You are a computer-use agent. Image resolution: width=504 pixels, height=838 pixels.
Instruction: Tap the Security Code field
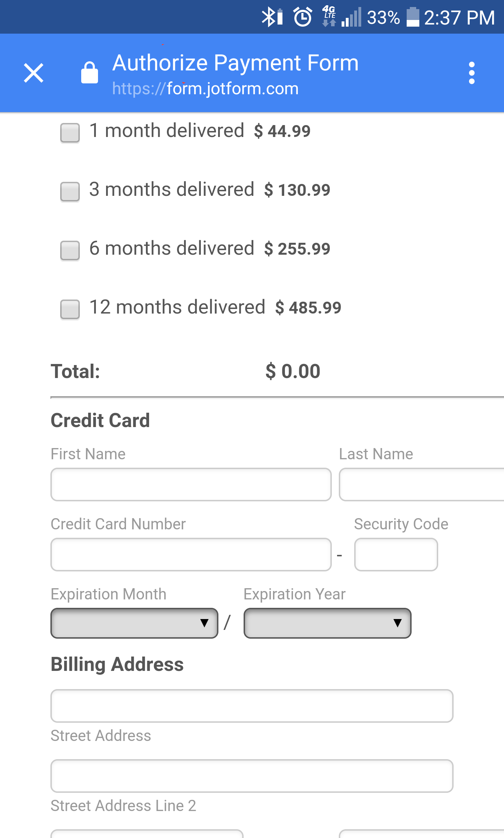pyautogui.click(x=396, y=554)
